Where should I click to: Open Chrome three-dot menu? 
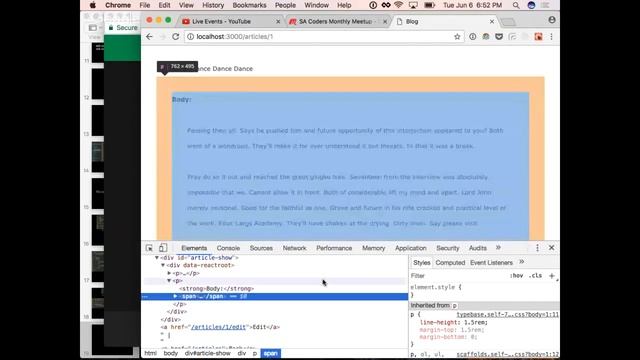[x=551, y=37]
